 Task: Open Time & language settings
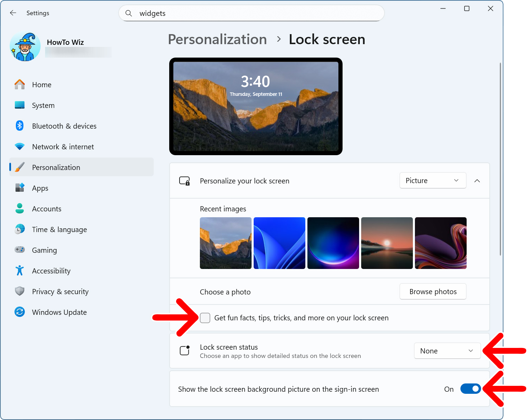[x=59, y=229]
